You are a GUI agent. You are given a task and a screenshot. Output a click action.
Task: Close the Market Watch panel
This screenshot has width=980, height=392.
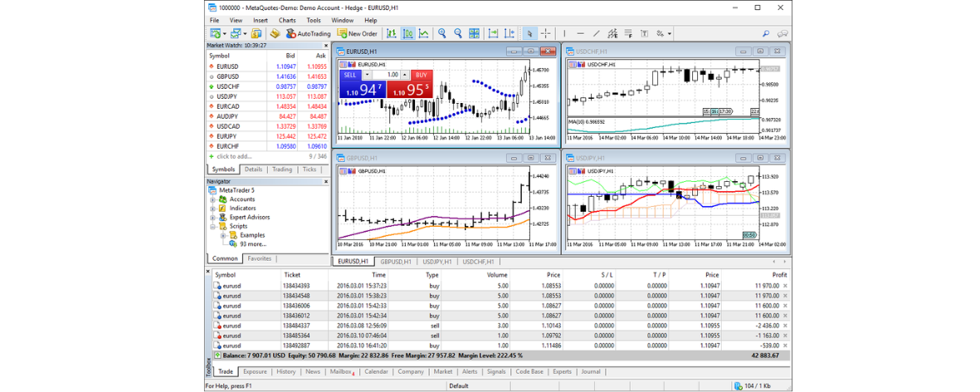325,45
